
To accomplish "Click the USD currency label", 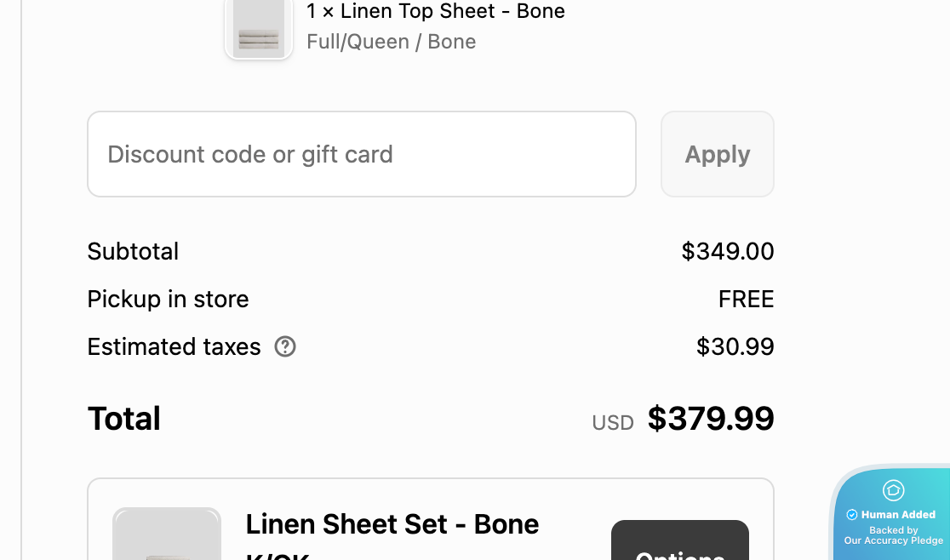I will click(x=613, y=422).
